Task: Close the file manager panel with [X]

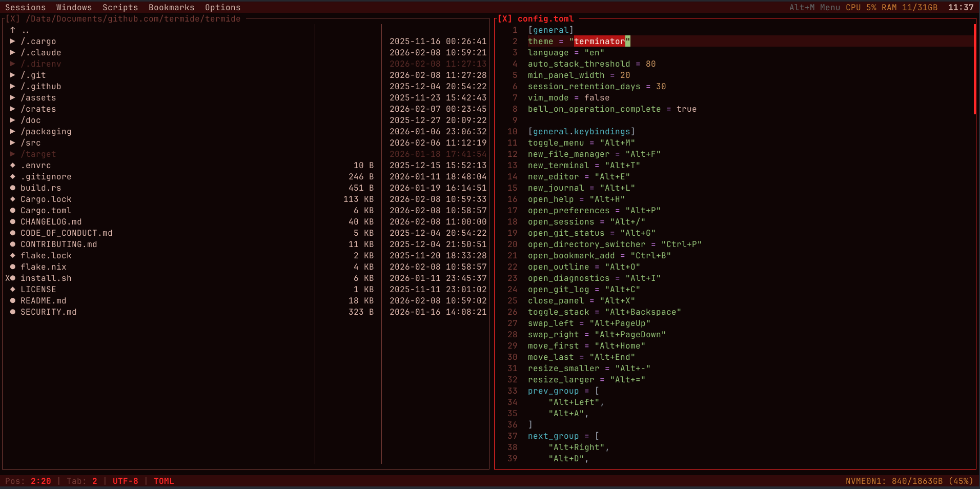Action: pos(13,19)
